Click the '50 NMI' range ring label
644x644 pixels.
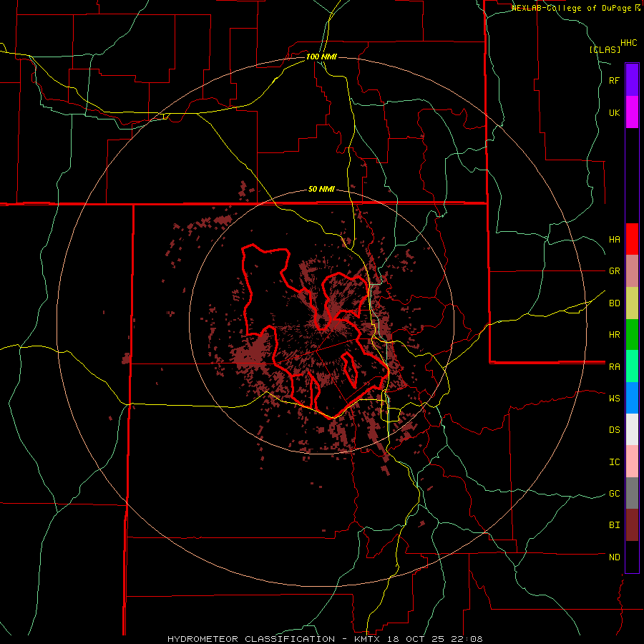[321, 190]
